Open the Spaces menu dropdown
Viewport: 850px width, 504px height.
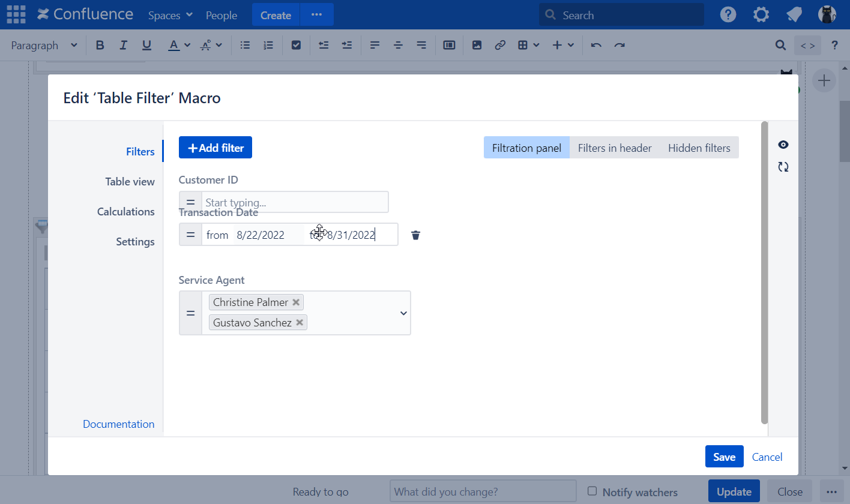click(x=170, y=15)
